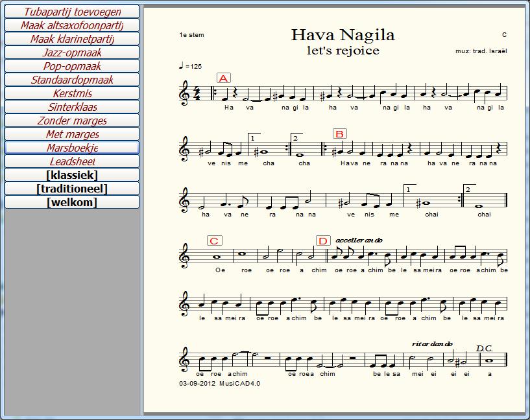This screenshot has width=530, height=420.
Task: Click the D.C. marking
Action: click(x=485, y=349)
